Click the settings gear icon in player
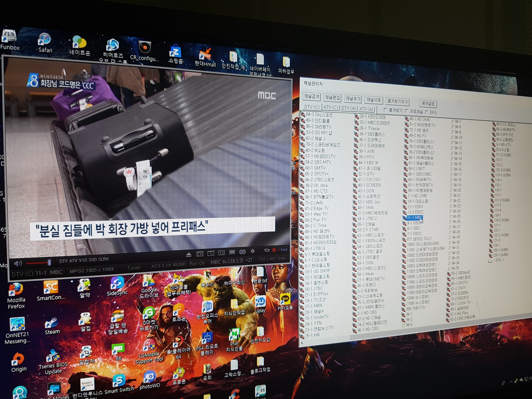This screenshot has height=399, width=532. (x=252, y=251)
